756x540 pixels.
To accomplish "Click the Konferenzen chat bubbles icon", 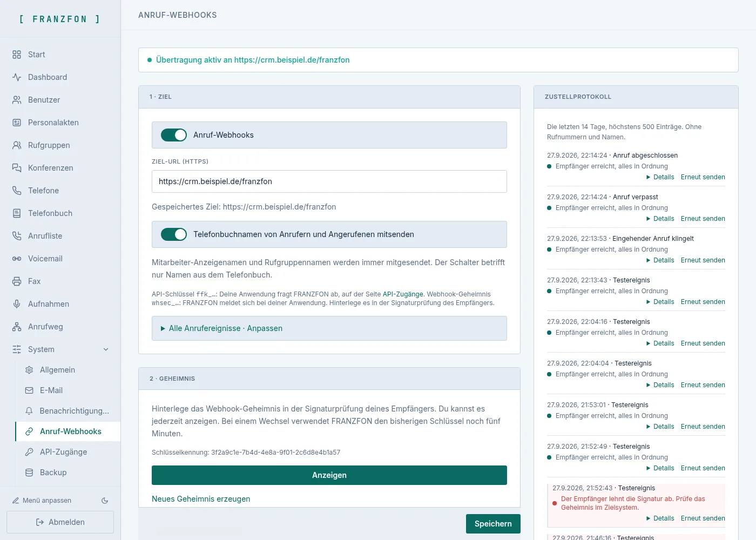I will (17, 168).
